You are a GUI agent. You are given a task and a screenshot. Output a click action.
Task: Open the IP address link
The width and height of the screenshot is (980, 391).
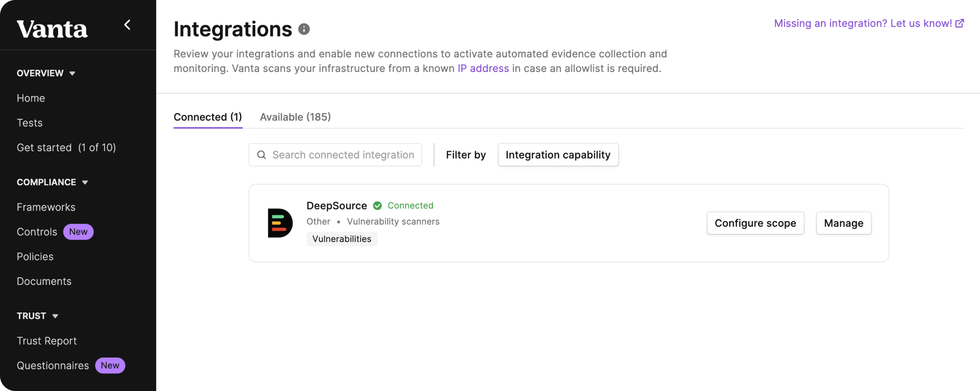[x=483, y=69]
